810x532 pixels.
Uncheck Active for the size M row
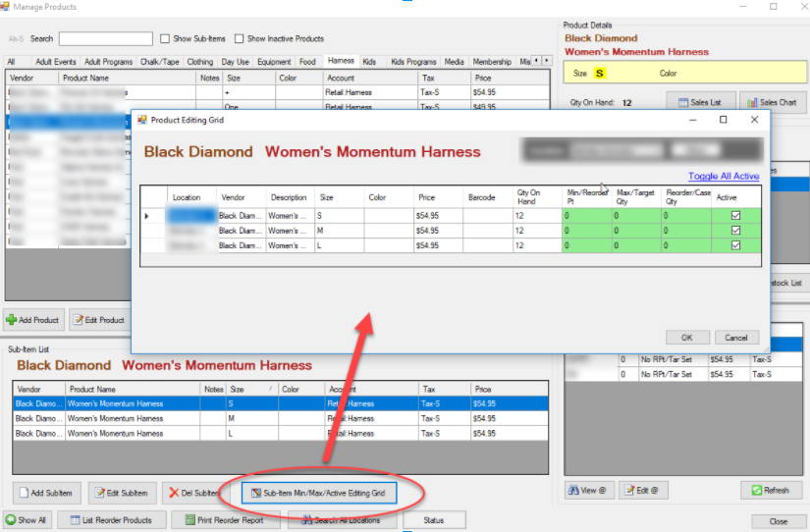tap(735, 231)
